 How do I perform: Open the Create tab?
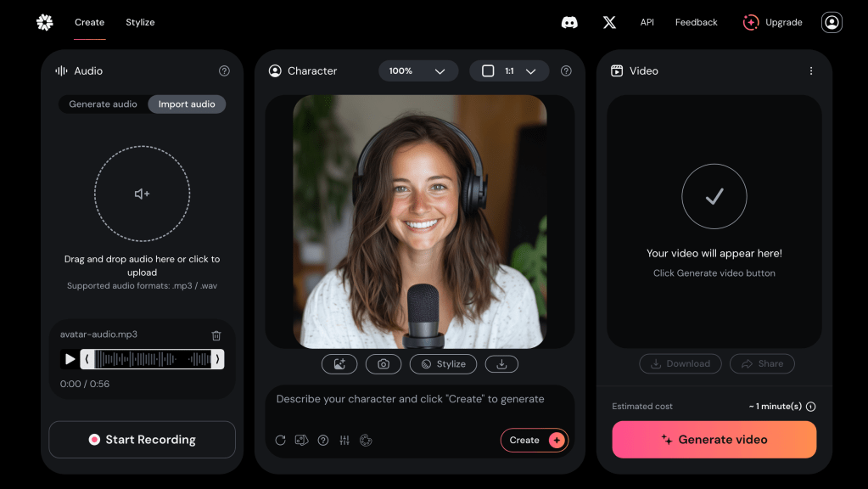[x=89, y=23]
